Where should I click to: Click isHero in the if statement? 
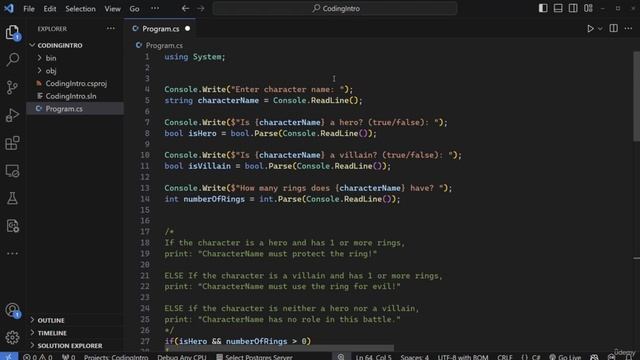(193, 341)
